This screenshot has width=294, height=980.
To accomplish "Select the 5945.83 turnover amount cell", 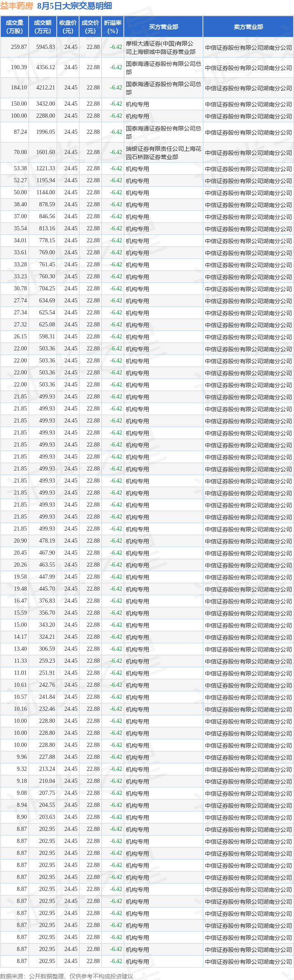I will [x=46, y=47].
